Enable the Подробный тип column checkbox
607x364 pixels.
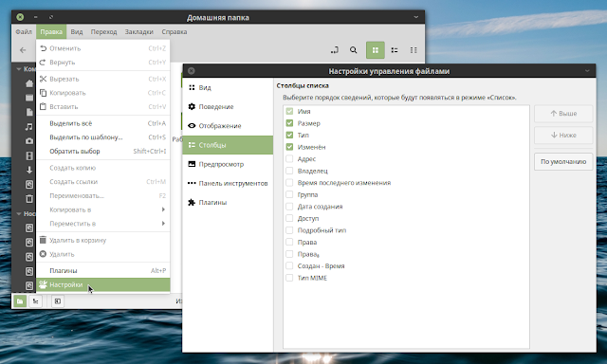coord(289,230)
